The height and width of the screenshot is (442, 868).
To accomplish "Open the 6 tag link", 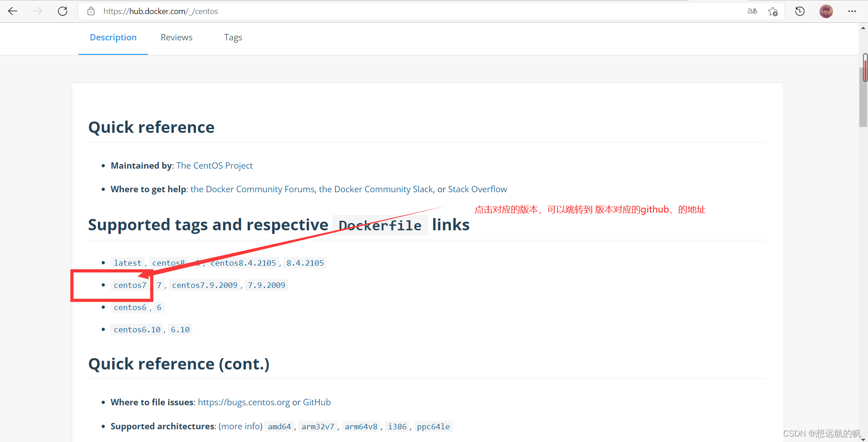I will [x=159, y=307].
